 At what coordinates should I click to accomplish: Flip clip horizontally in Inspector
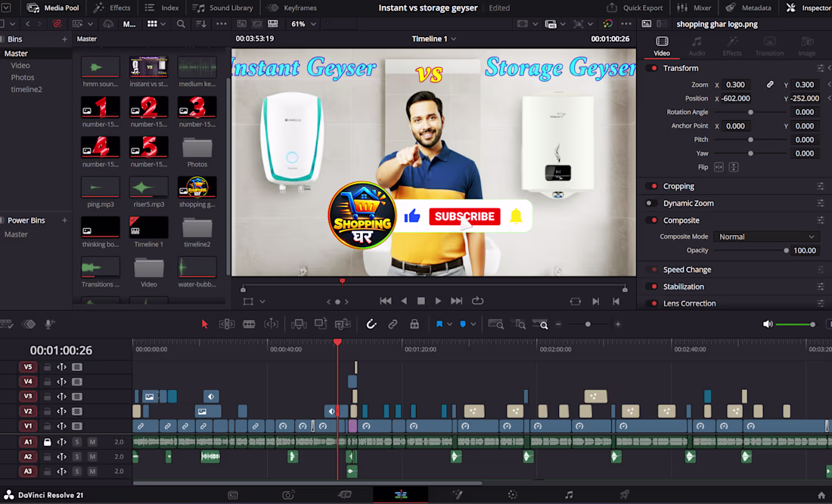coord(719,167)
